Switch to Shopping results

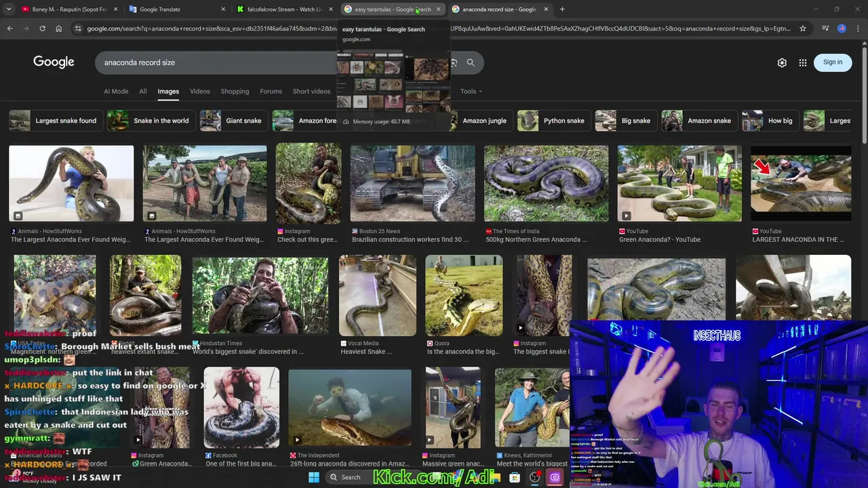235,91
